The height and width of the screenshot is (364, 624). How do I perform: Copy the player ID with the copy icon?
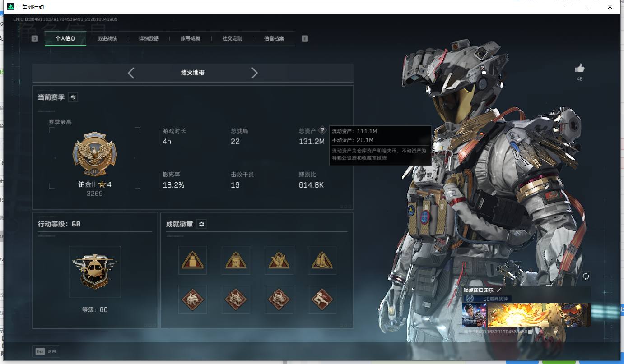[x=531, y=332]
